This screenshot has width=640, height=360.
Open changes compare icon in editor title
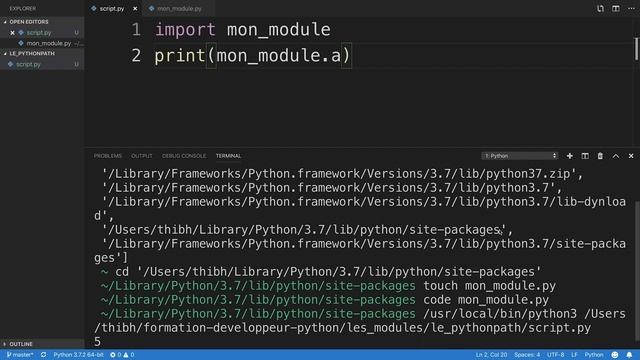click(600, 9)
